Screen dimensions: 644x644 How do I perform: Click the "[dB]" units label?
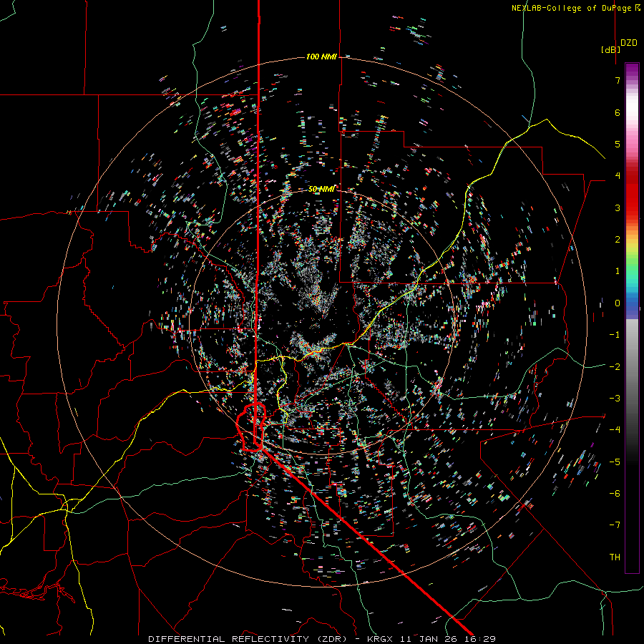pyautogui.click(x=610, y=49)
